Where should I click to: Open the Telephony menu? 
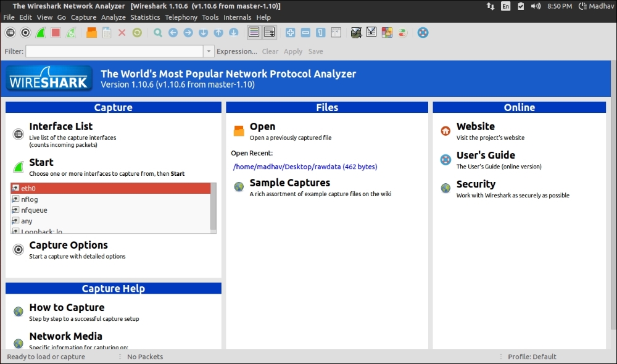coord(181,17)
